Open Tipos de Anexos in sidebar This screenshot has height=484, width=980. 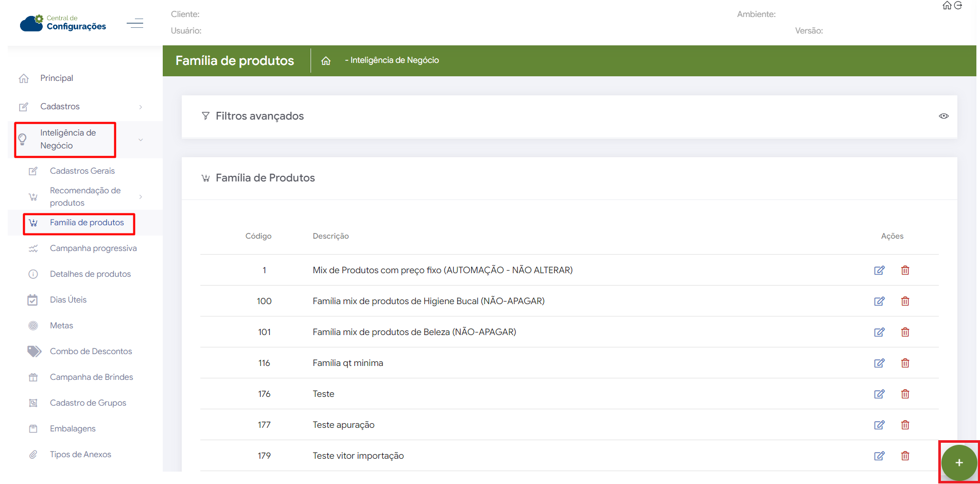[x=80, y=455]
